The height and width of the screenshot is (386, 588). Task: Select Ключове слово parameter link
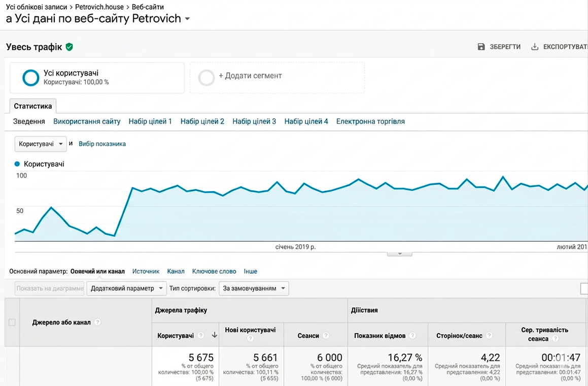click(214, 271)
